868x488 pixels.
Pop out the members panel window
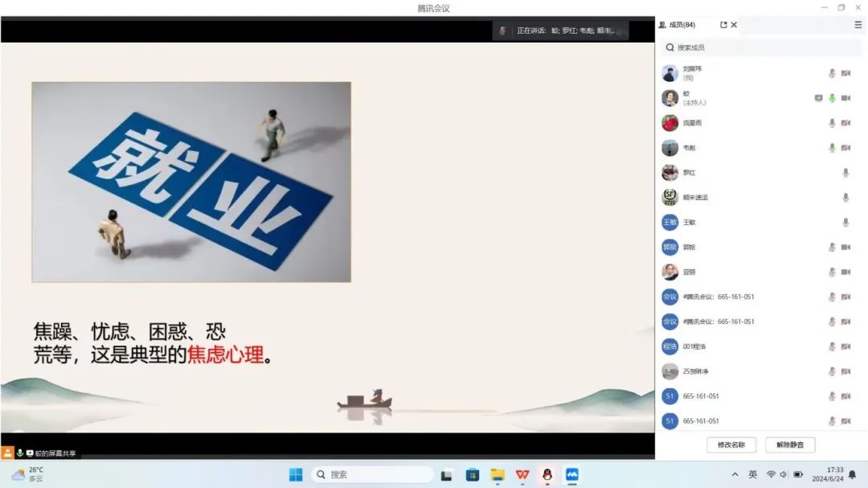(x=723, y=25)
